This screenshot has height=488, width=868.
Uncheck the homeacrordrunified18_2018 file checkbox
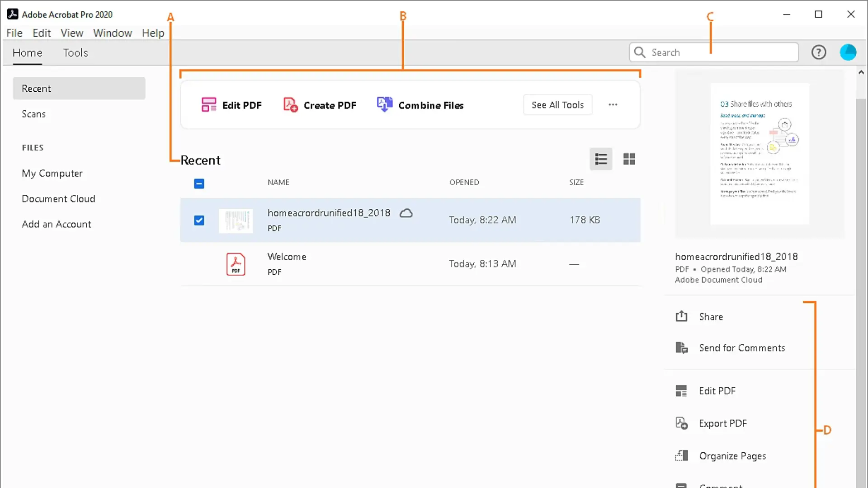point(199,220)
